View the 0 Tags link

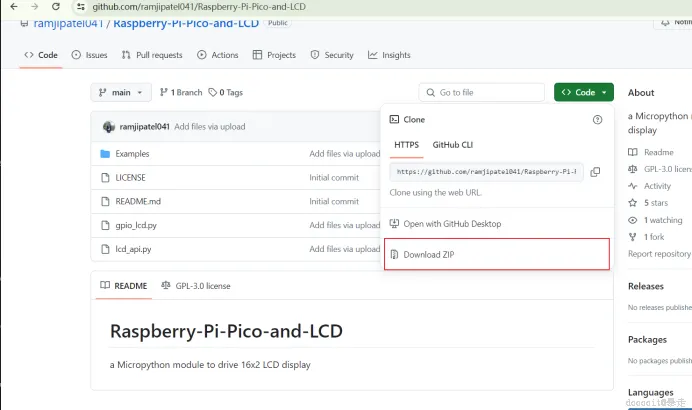(226, 92)
